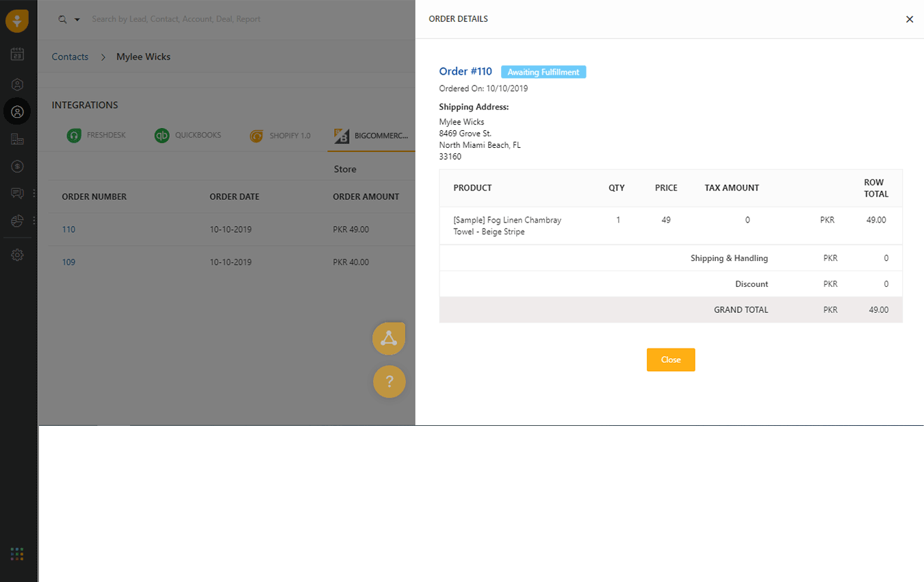Click the search magnifier at the top
This screenshot has width=924, height=582.
(63, 18)
